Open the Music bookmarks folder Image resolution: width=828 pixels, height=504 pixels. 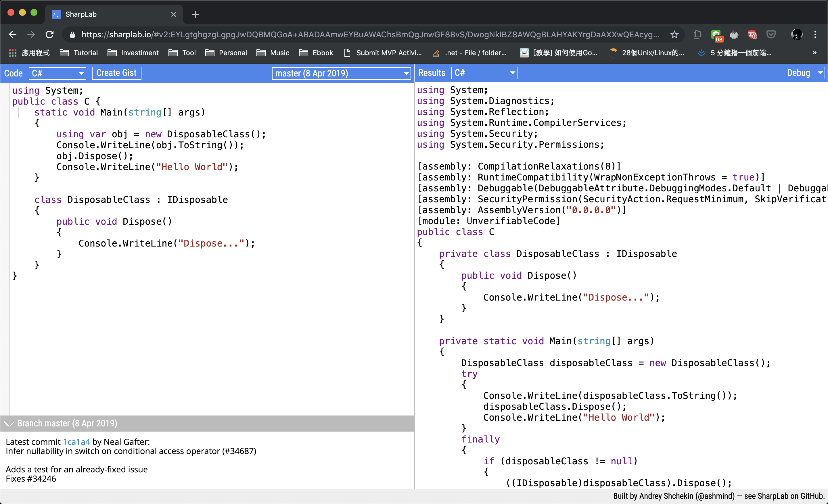[273, 53]
